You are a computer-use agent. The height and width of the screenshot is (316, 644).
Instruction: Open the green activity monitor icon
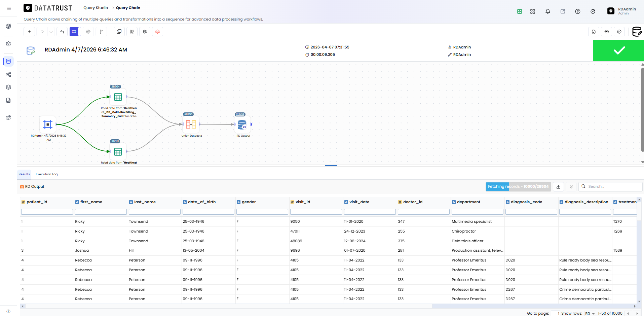520,11
